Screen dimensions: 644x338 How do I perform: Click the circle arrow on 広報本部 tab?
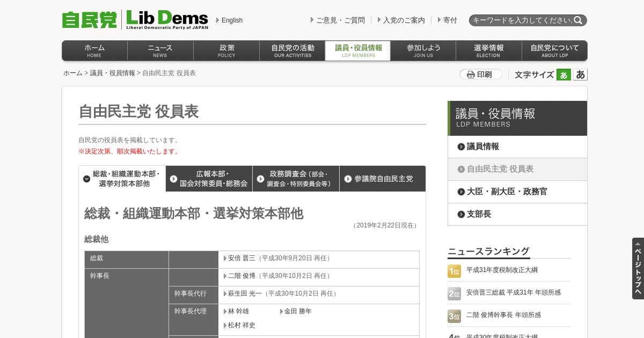(x=173, y=179)
